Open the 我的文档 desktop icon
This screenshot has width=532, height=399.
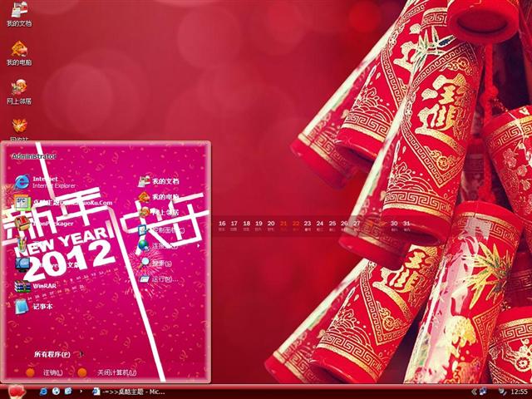pyautogui.click(x=19, y=13)
